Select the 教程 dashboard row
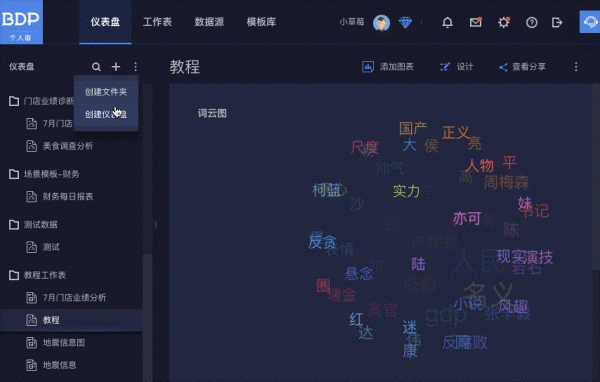 point(71,320)
